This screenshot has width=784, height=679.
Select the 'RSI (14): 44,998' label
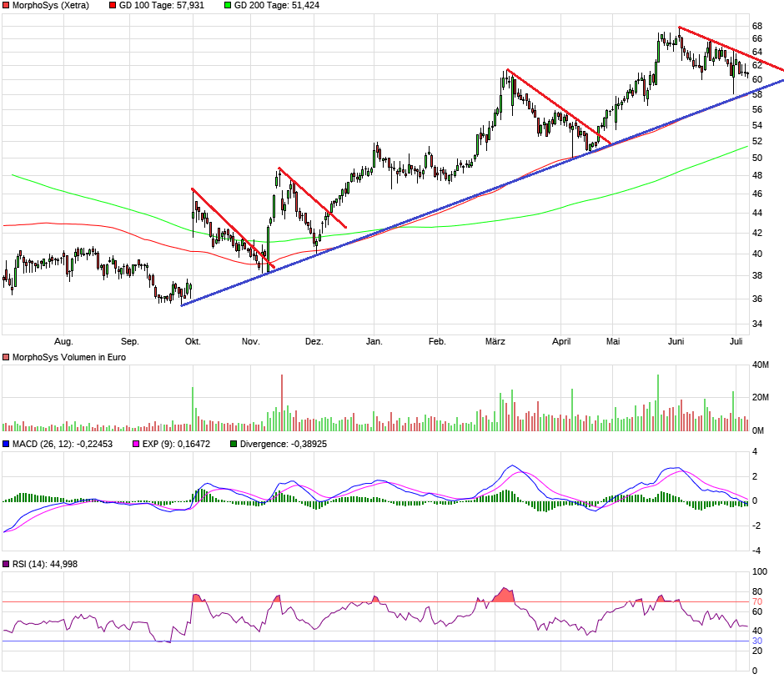(45, 564)
